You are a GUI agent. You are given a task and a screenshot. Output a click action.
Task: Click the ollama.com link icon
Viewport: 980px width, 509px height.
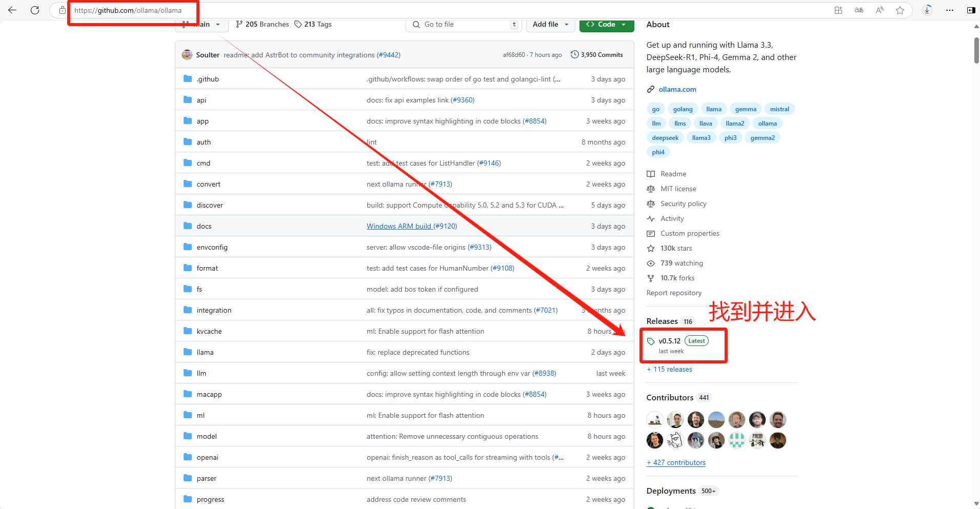point(651,89)
